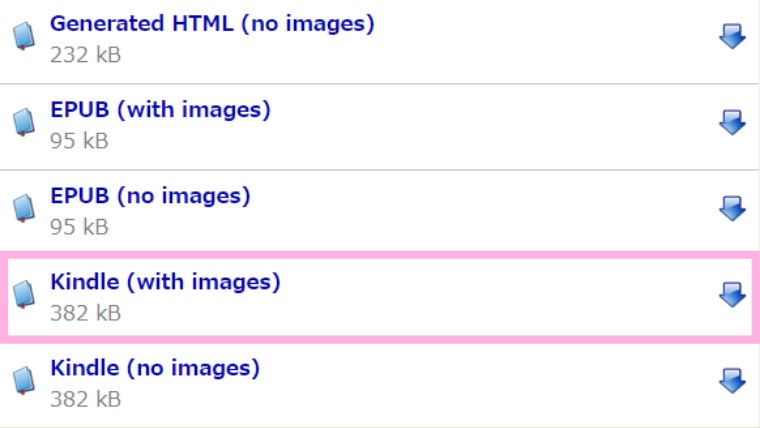Hit the download arrow for EPUB (with images)

[x=732, y=123]
